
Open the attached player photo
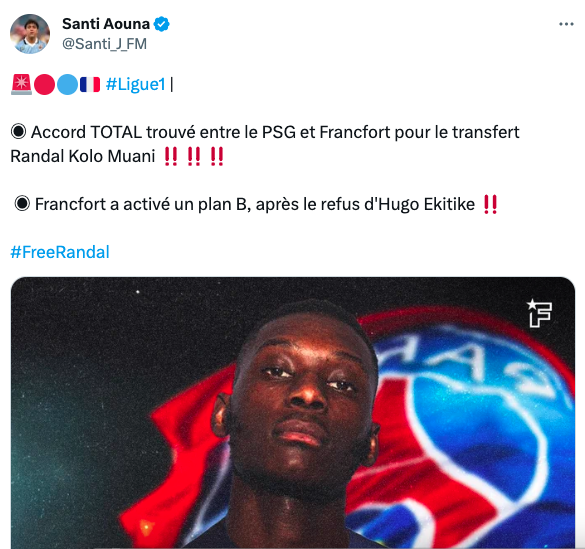coord(293,412)
